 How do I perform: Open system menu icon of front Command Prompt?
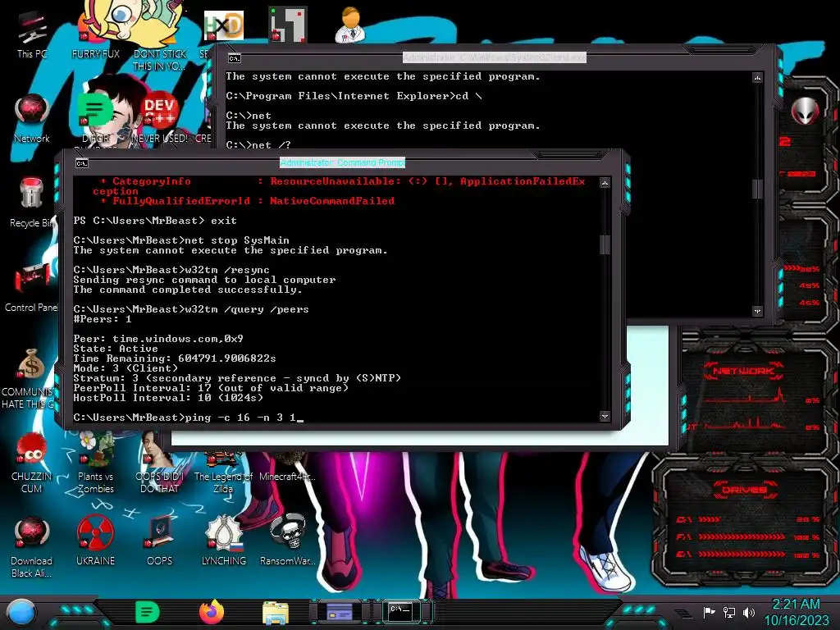coord(82,163)
